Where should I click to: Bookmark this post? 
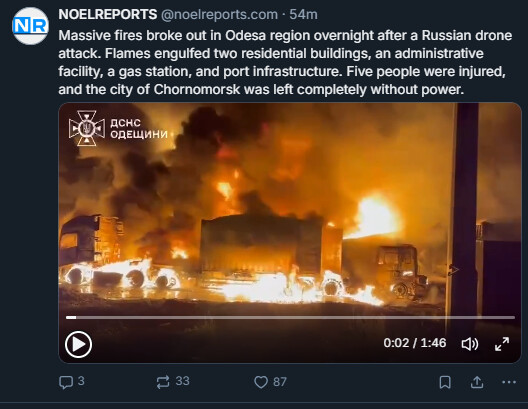(x=445, y=382)
